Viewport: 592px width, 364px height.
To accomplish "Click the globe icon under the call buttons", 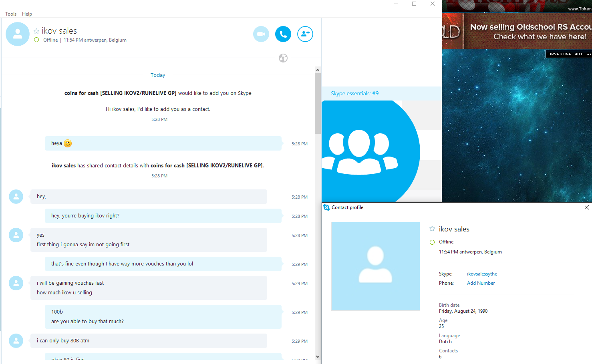I will 283,58.
